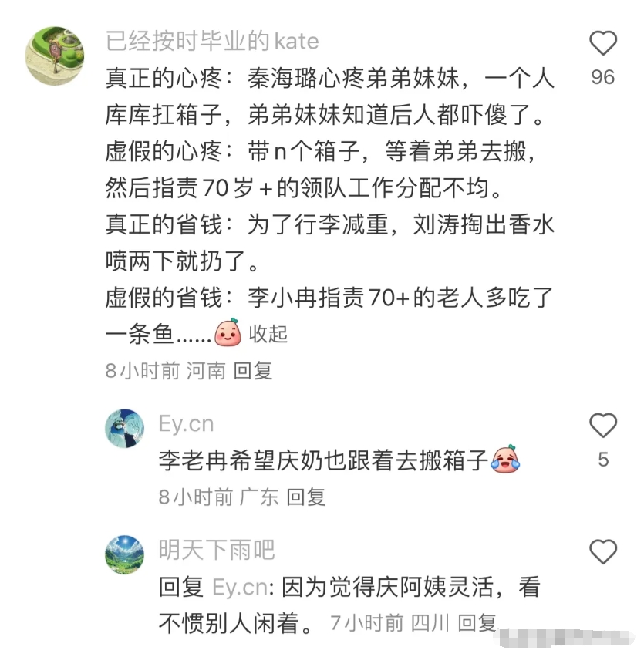Reply to 明天下雨吧's comment from 四川
644x657 pixels.
[x=477, y=622]
